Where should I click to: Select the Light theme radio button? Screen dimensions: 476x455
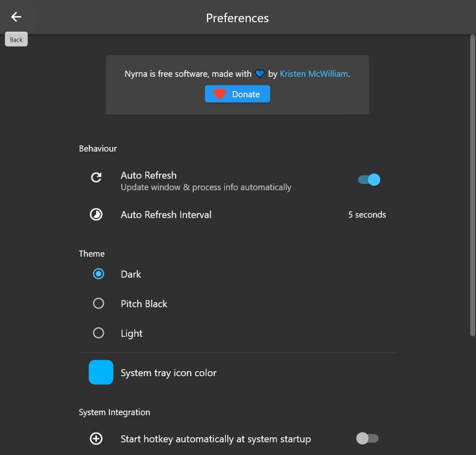(99, 333)
